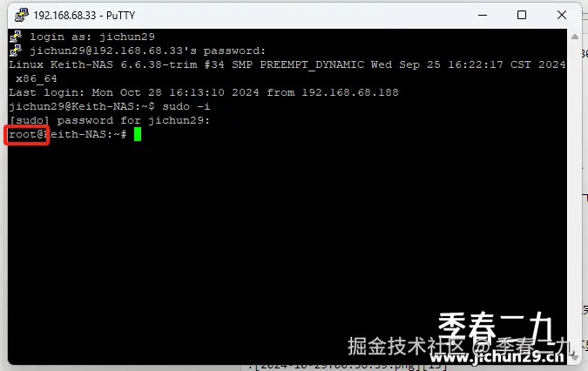Click the scrollbar down arrow

[575, 357]
